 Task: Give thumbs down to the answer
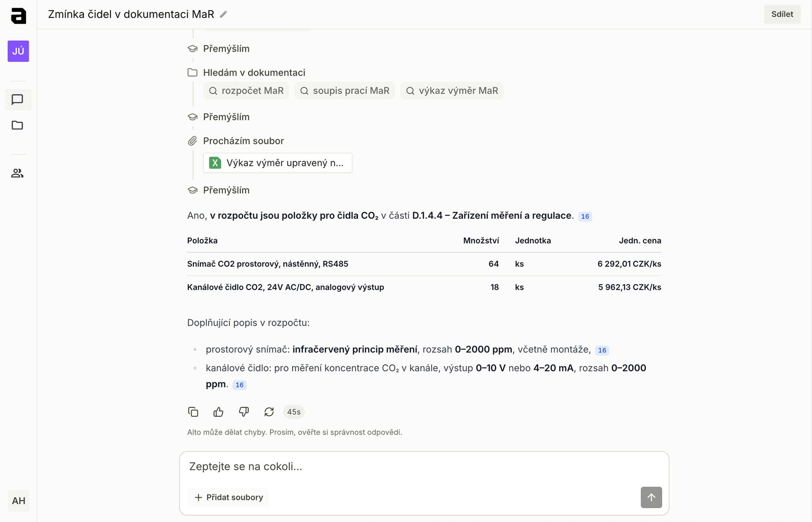coord(244,412)
